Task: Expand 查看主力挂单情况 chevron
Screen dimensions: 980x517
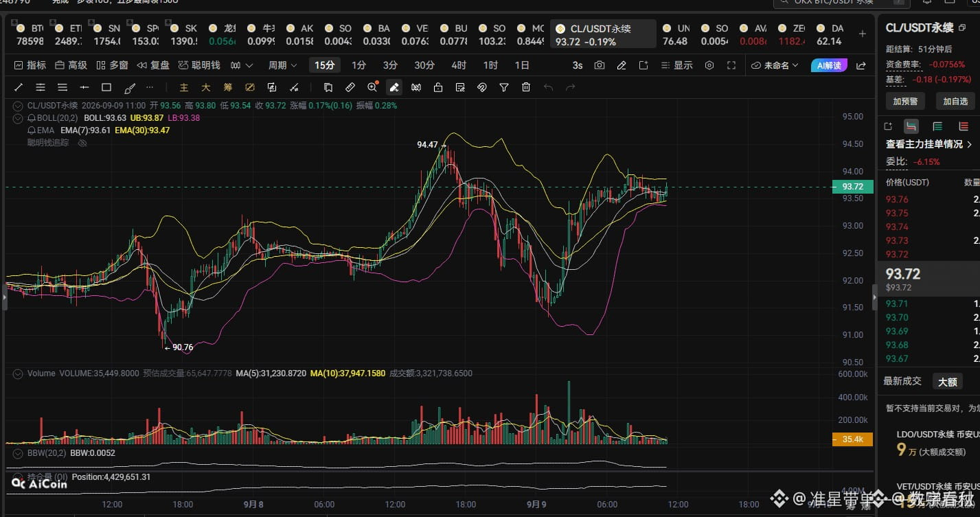Action: (969, 144)
